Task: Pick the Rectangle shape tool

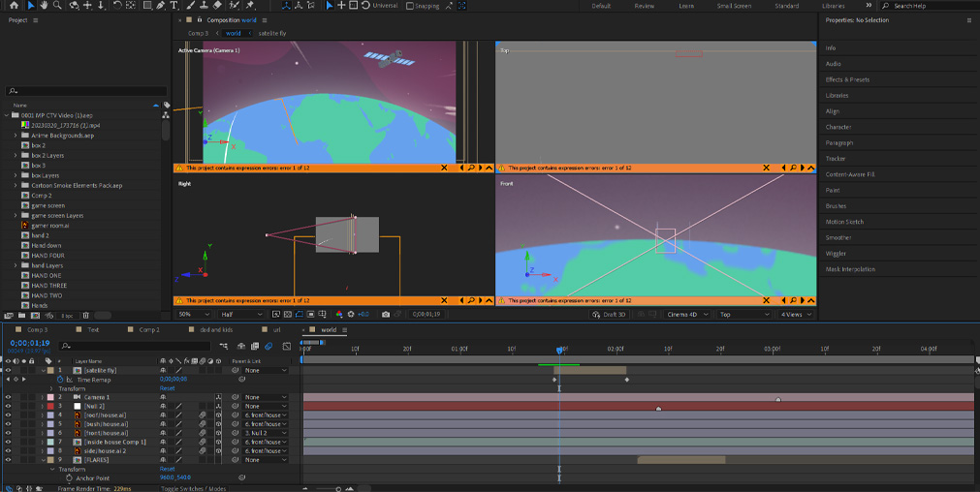Action: [145, 6]
